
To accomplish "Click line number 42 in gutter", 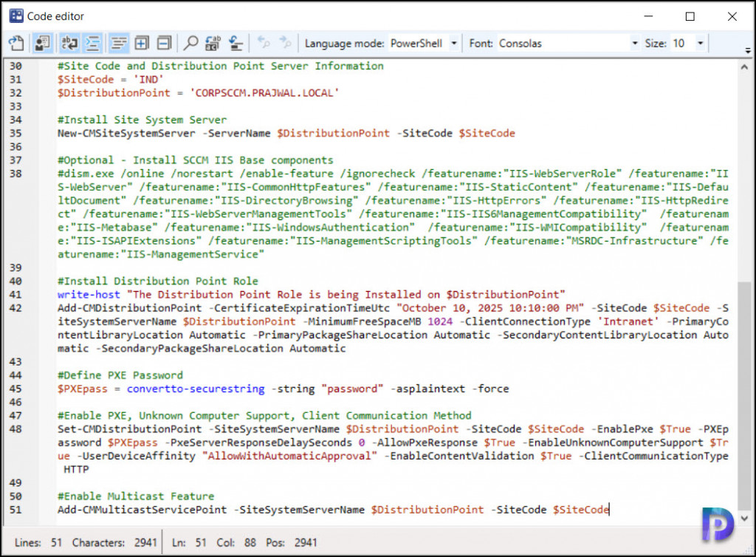I will tap(16, 308).
